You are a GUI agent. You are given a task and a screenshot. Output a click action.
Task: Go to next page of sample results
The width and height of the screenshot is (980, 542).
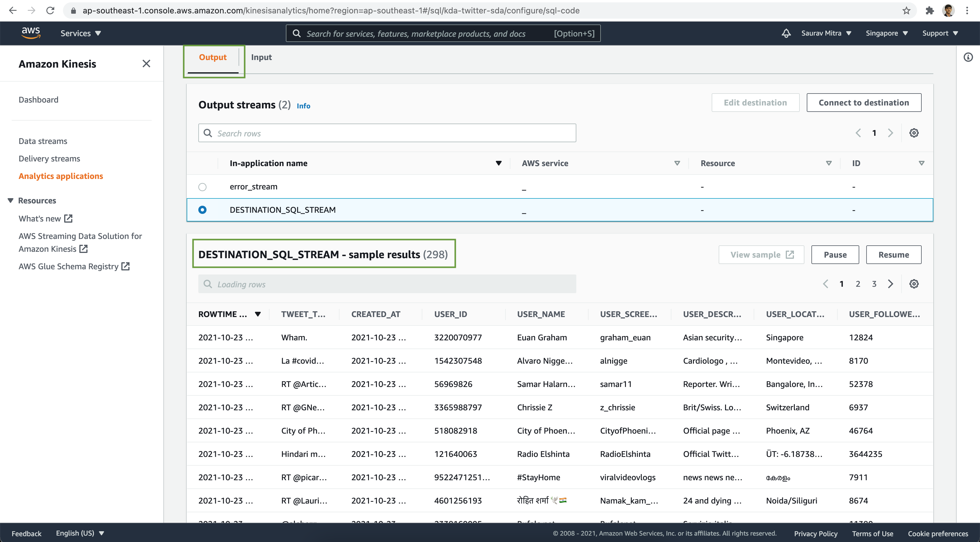coord(890,284)
